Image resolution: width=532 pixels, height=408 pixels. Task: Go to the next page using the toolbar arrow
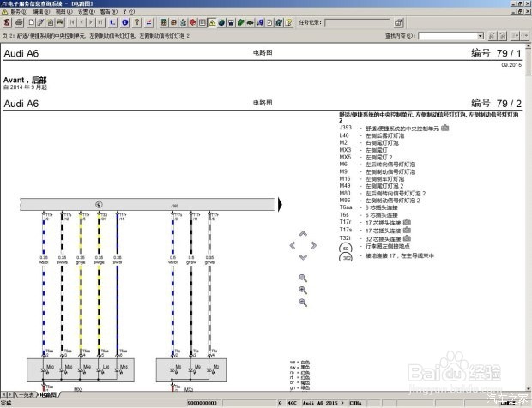click(91, 22)
